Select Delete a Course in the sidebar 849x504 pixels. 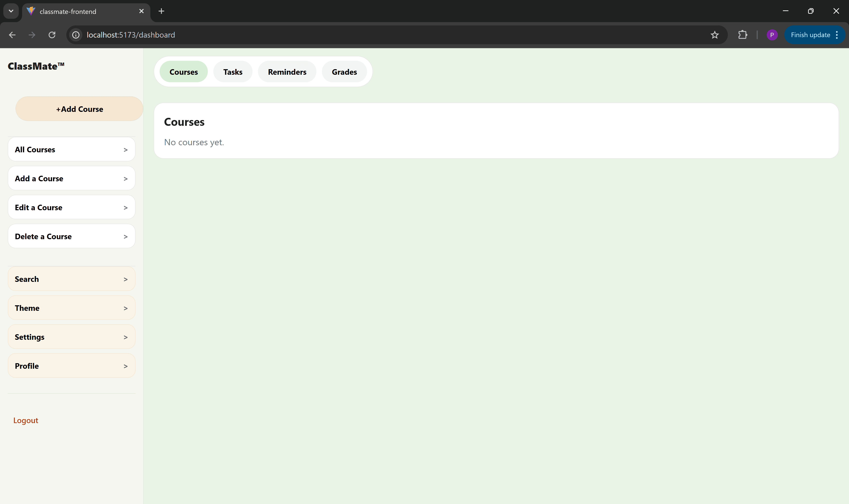[71, 236]
